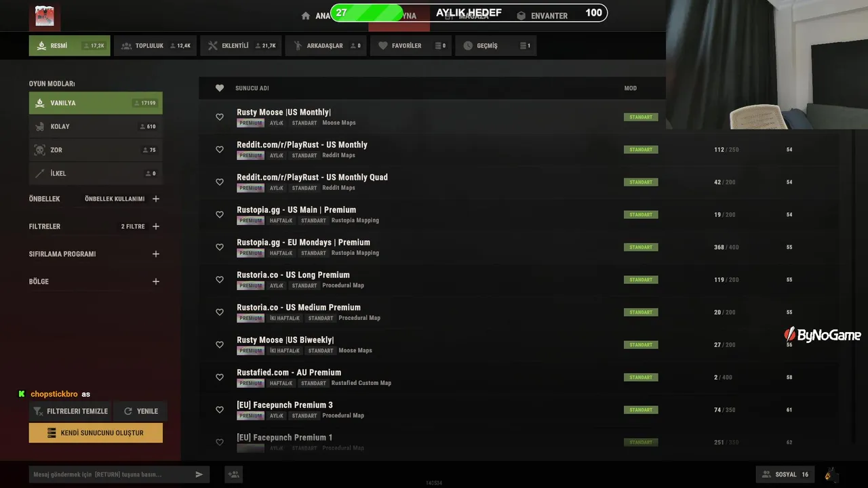The height and width of the screenshot is (488, 868).
Task: Click İki Haftalık tag on Rustoria US Medium
Action: pyautogui.click(x=284, y=318)
